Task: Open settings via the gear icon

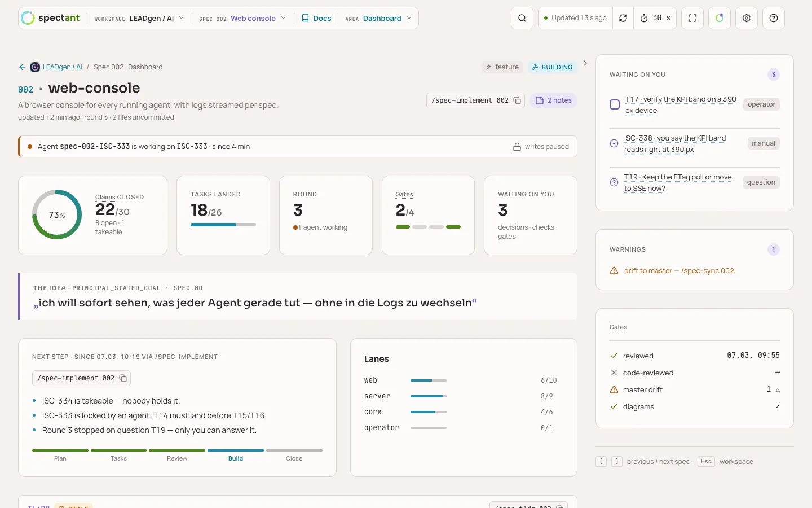Action: point(747,18)
